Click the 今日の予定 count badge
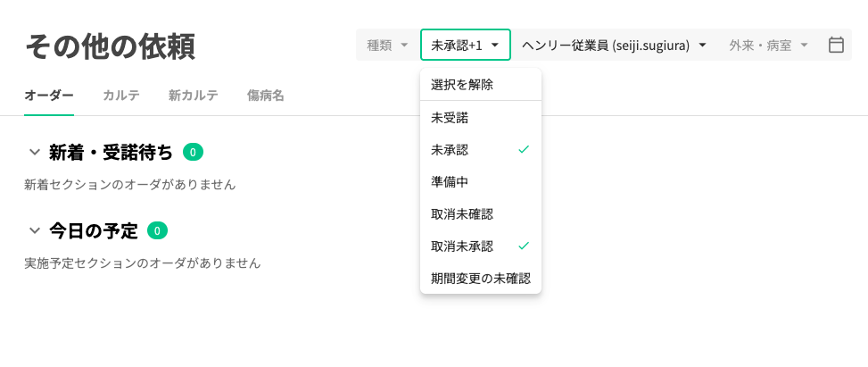The image size is (868, 367). tap(157, 231)
